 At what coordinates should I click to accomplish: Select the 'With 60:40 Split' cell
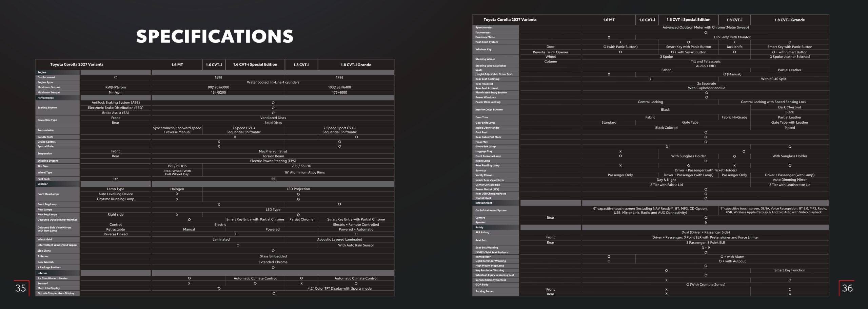coord(773,79)
